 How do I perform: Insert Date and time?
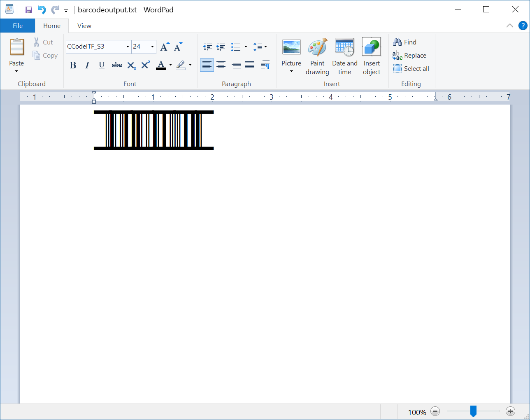tap(345, 56)
